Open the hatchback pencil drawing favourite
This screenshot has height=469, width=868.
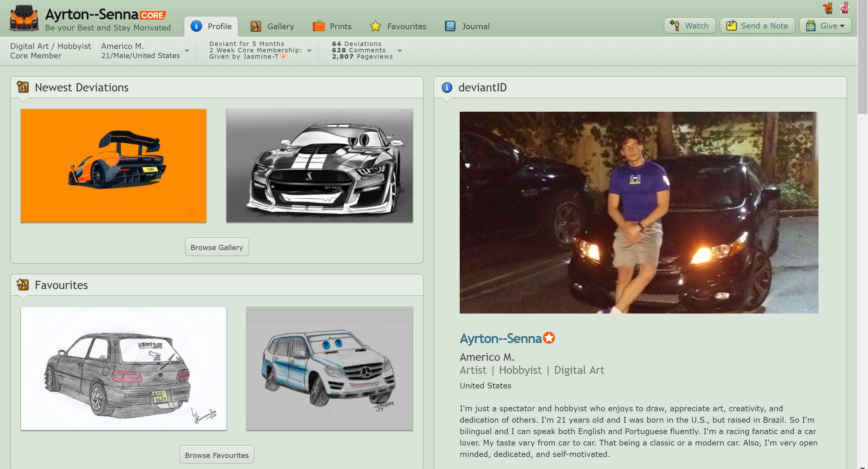[124, 368]
